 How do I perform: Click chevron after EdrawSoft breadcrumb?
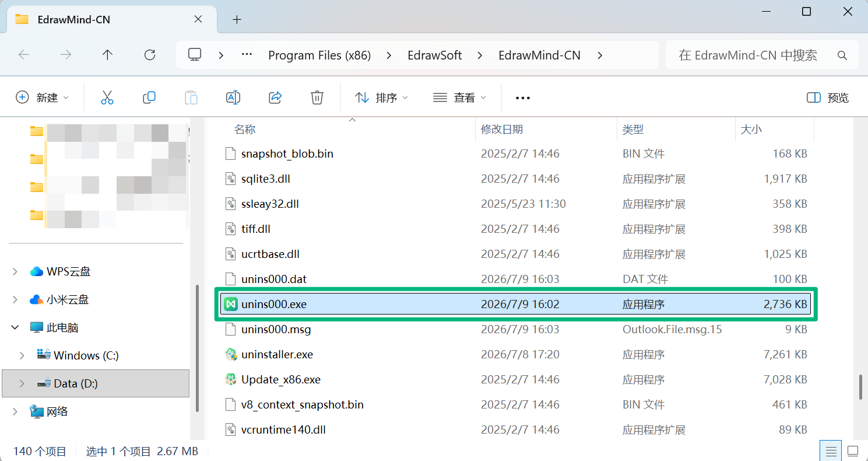[x=480, y=55]
